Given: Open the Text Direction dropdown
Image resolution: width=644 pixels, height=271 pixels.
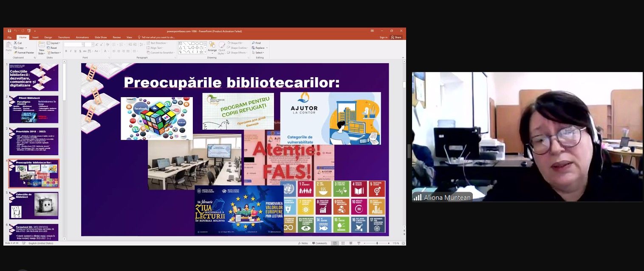Looking at the screenshot, I should (x=157, y=43).
